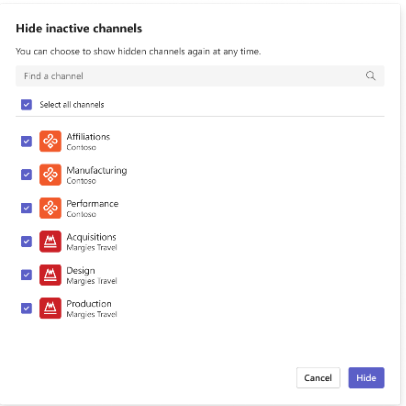Click the Contoso icon beside Performance
This screenshot has width=406, height=406.
50,208
